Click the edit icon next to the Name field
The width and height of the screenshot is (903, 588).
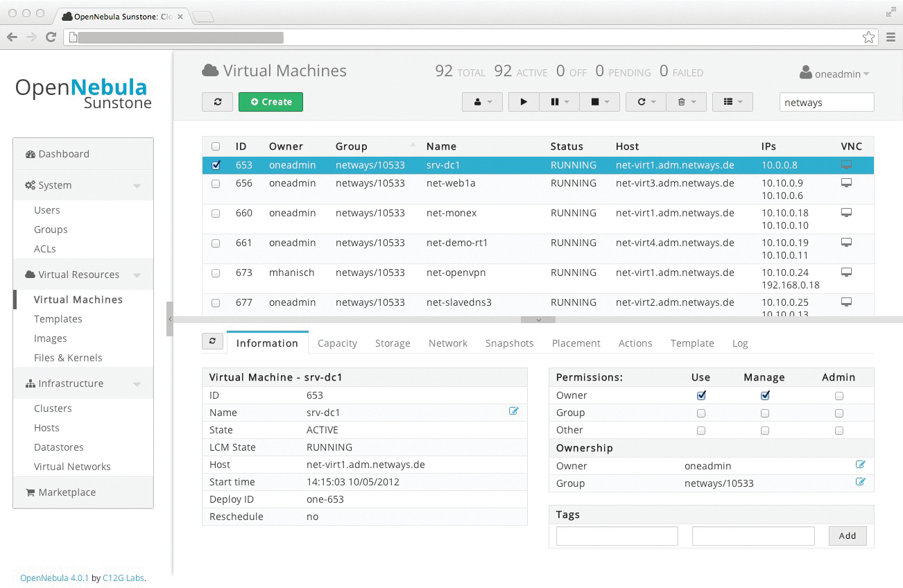(x=514, y=411)
